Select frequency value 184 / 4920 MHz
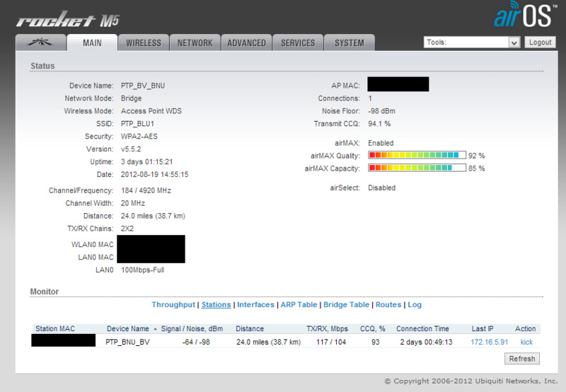The image size is (566, 392). pyautogui.click(x=146, y=190)
